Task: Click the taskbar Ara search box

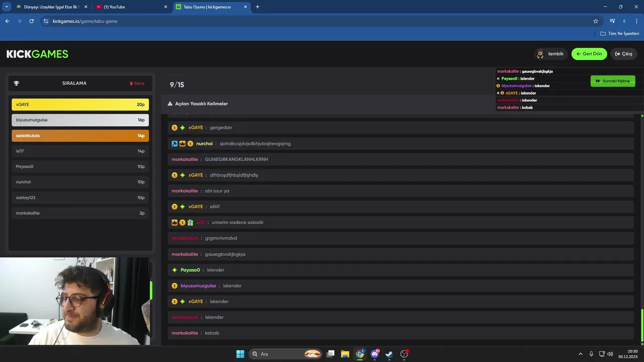Action: [286, 354]
